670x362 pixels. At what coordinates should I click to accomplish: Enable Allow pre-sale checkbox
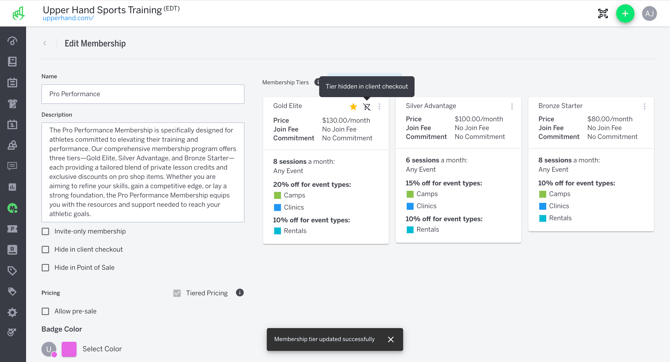coord(45,311)
